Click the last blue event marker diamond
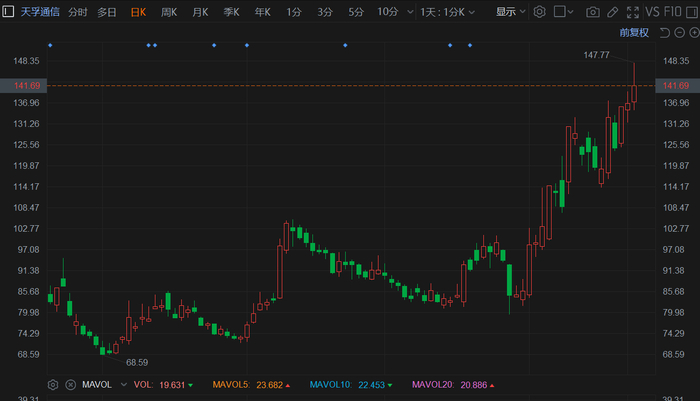The height and width of the screenshot is (401, 700). point(470,45)
